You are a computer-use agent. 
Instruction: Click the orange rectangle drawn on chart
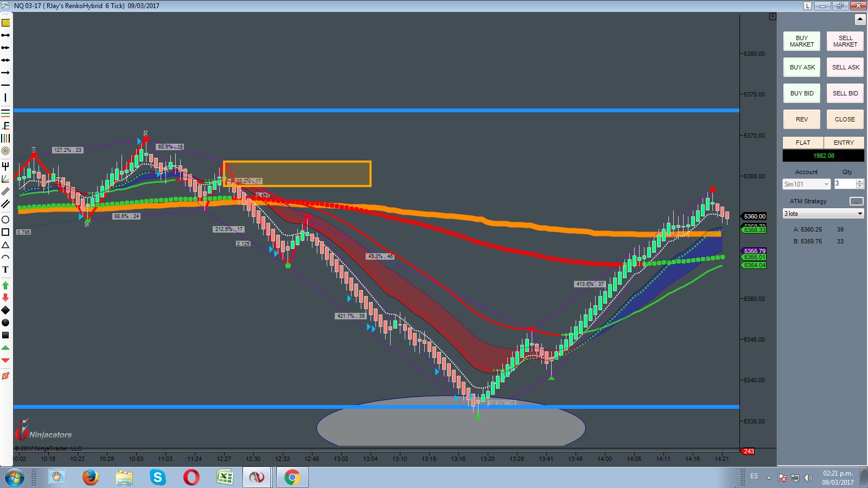297,174
